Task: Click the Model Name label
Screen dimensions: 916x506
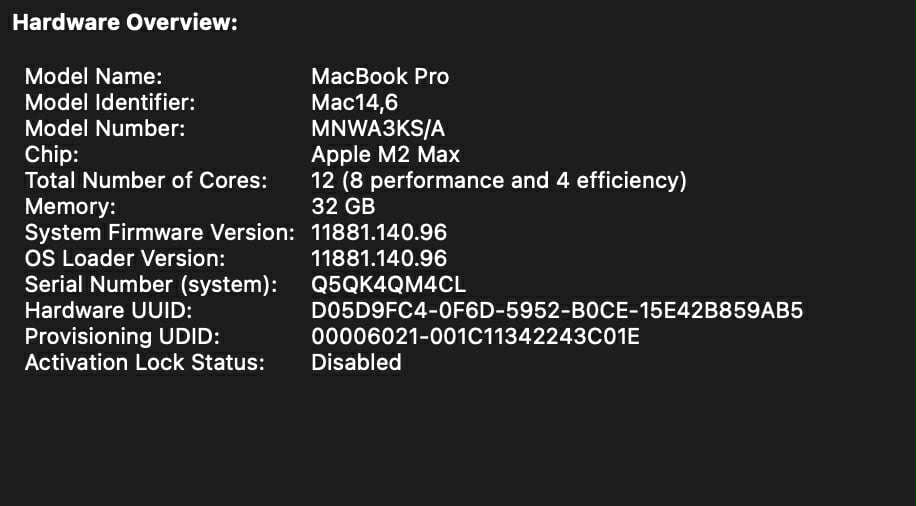Action: tap(93, 76)
